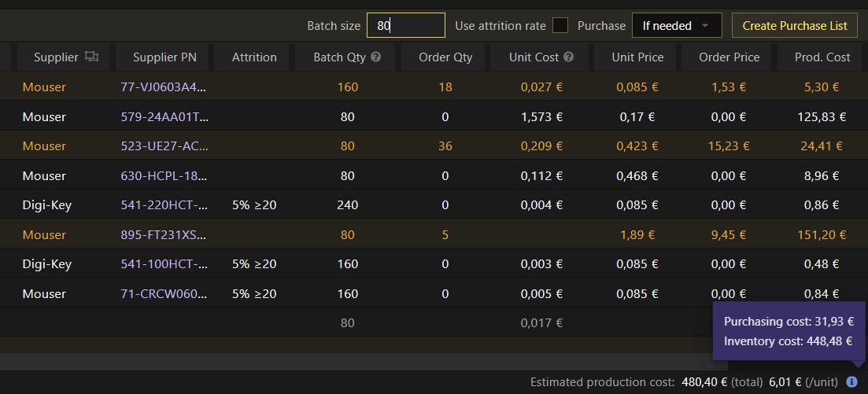
Task: Open supplier part link 579-24AA01T
Action: coord(164,117)
